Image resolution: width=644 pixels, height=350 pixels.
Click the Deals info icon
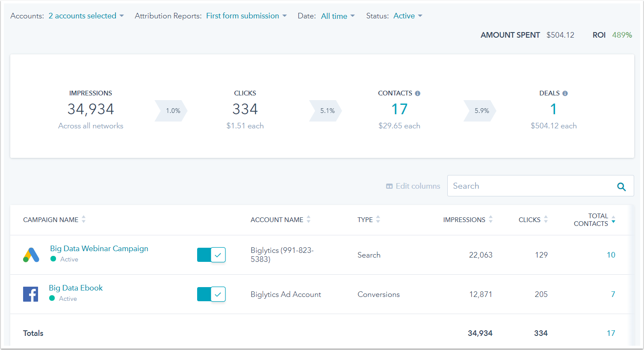(x=565, y=93)
